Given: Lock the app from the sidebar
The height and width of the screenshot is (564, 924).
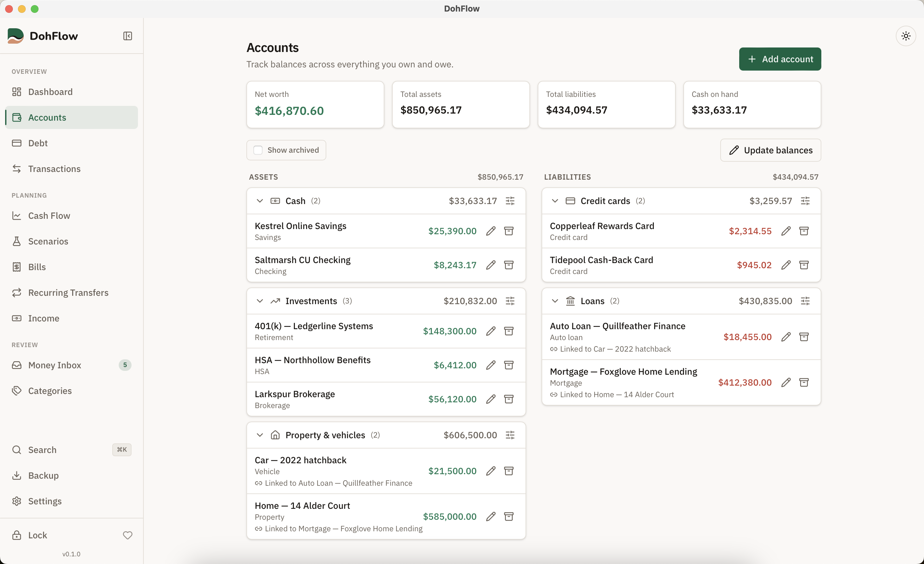Looking at the screenshot, I should [x=30, y=535].
